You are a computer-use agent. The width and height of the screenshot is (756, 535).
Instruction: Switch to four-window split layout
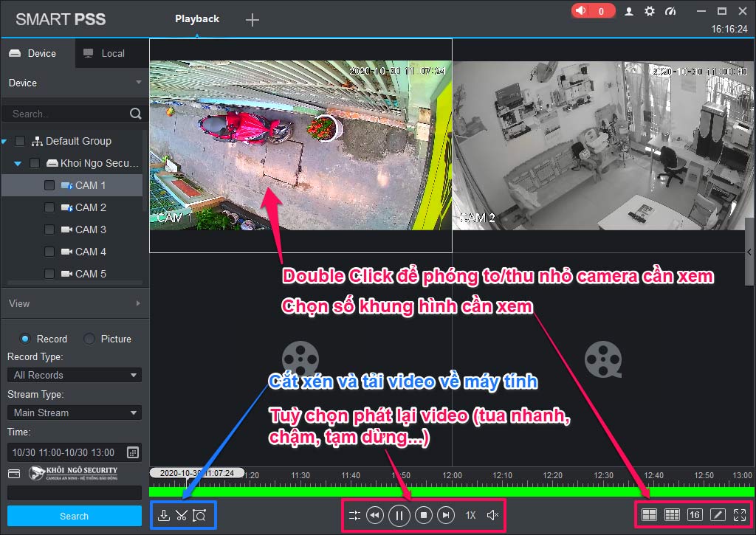point(649,515)
